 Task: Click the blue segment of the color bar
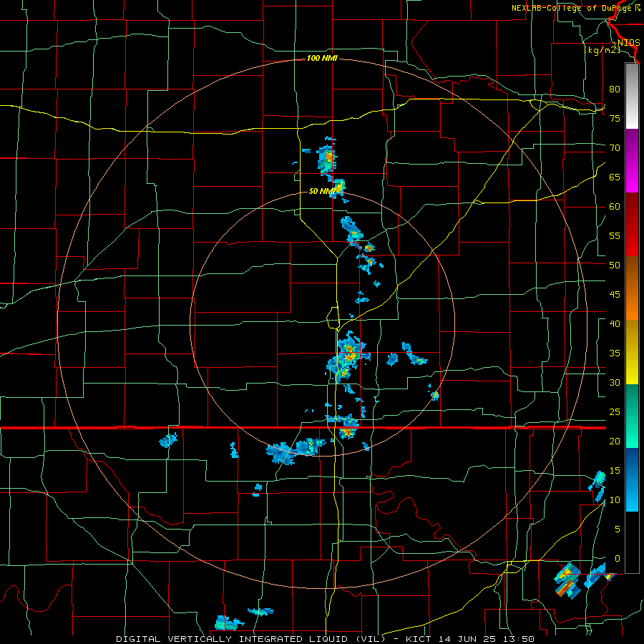[x=632, y=479]
